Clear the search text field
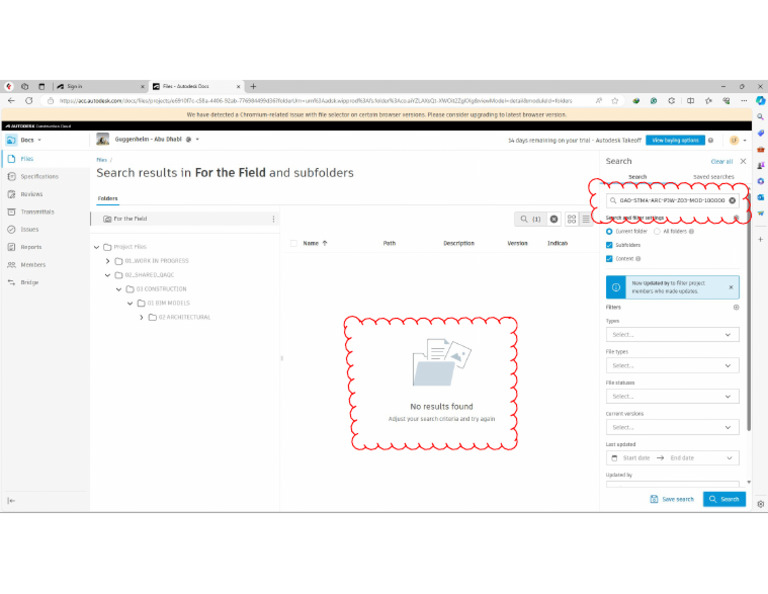The width and height of the screenshot is (768, 594). tap(732, 200)
